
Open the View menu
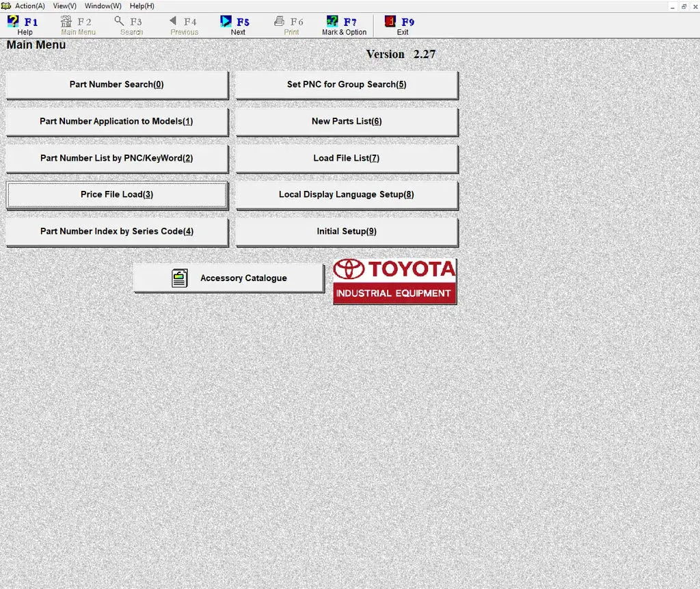[64, 5]
